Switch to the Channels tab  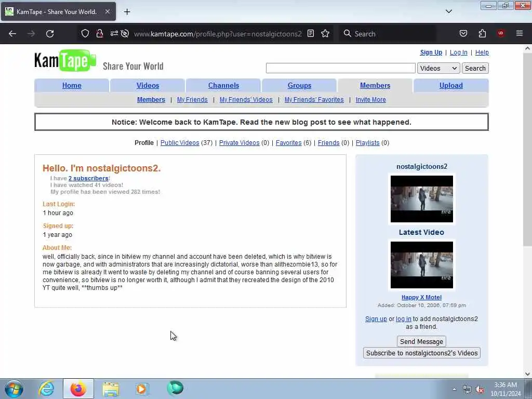point(223,86)
